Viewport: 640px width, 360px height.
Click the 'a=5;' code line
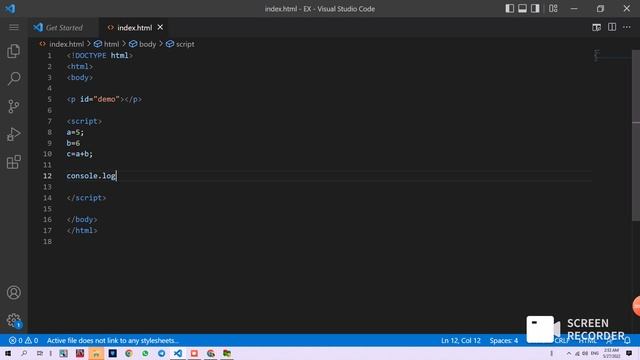75,132
